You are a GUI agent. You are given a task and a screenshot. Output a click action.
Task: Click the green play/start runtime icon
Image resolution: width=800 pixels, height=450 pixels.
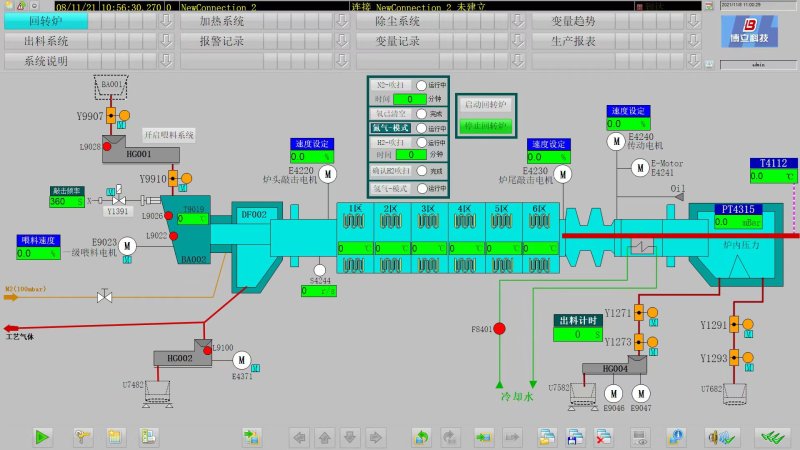point(42,437)
